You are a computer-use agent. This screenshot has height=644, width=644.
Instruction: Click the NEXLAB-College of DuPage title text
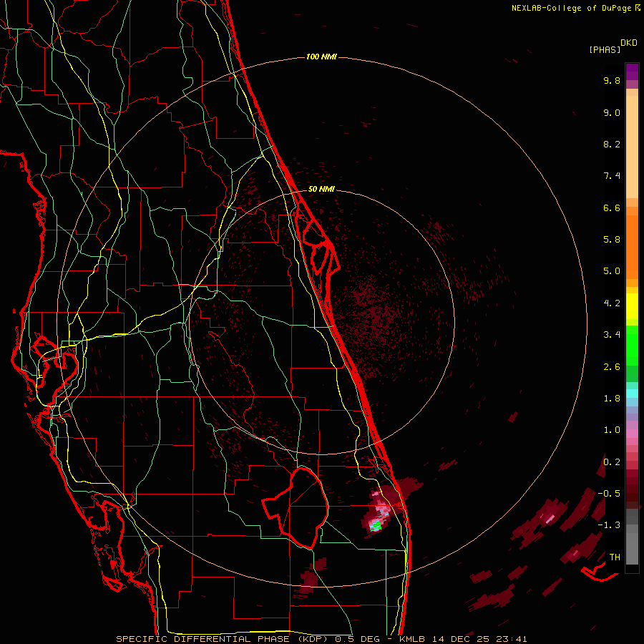point(571,8)
